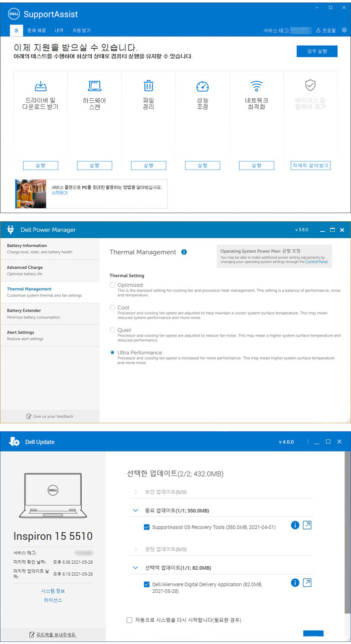351x644 pixels.
Task: Open 시스템 정보 link in Dell Update
Action: coord(53,591)
